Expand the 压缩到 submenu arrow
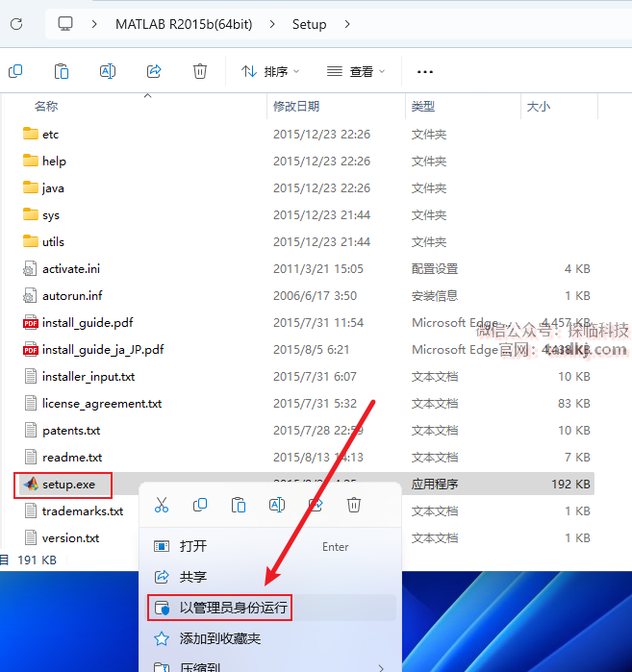The width and height of the screenshot is (632, 672). (381, 667)
